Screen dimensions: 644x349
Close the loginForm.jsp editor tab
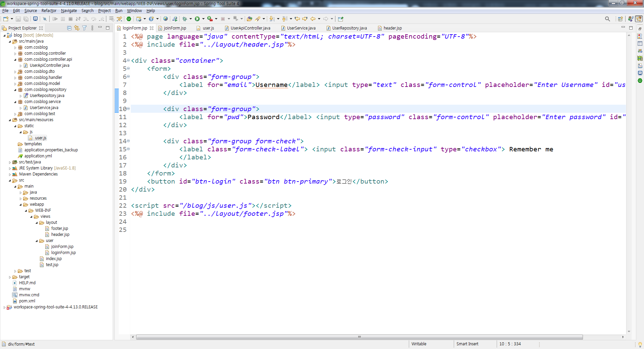click(x=152, y=28)
